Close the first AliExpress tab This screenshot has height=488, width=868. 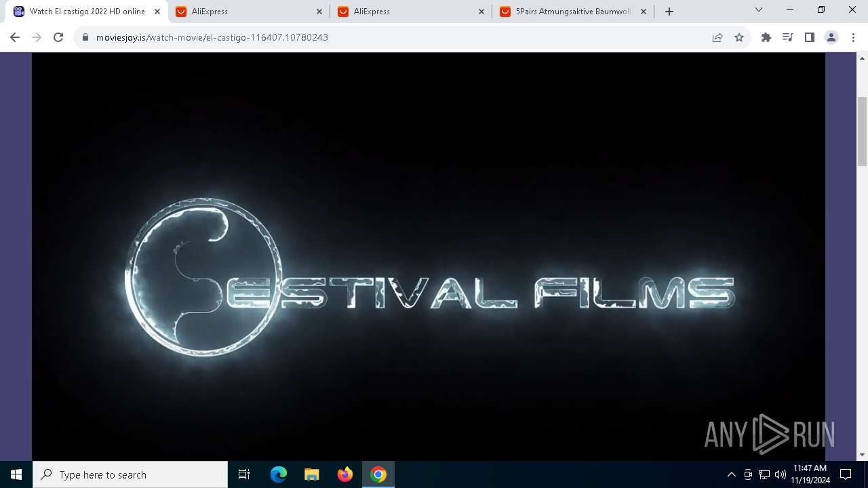[319, 12]
